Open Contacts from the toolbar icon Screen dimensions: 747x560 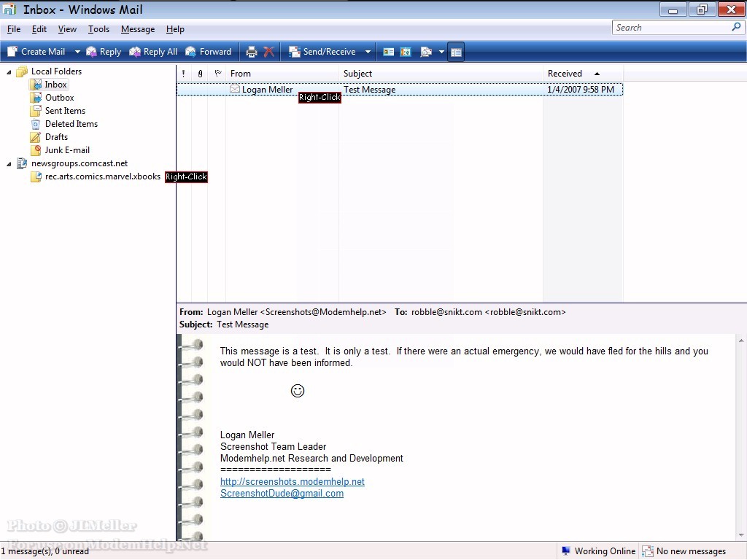(389, 52)
